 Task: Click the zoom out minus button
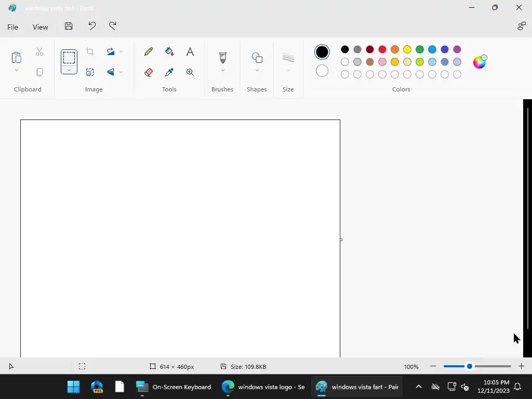pos(433,366)
